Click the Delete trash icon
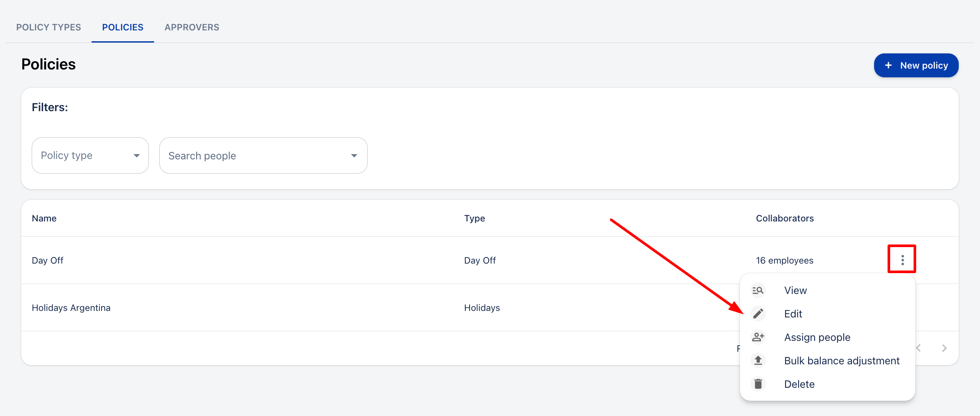 pos(758,384)
